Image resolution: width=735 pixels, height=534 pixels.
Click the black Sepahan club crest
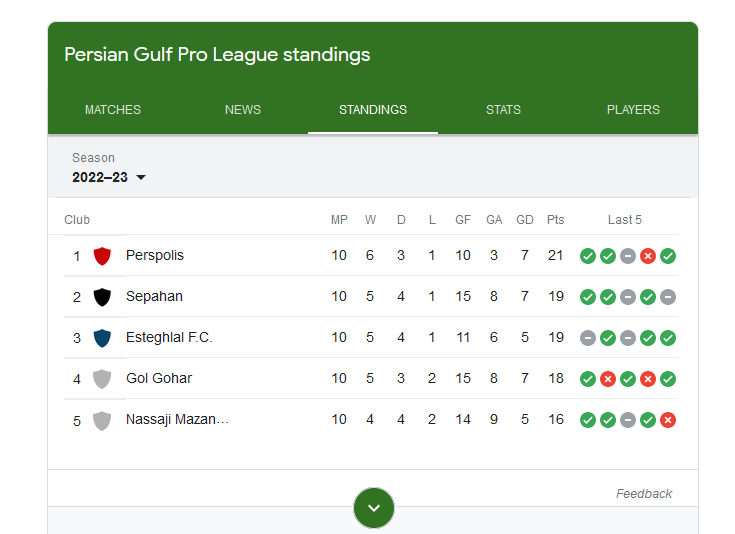tap(101, 297)
